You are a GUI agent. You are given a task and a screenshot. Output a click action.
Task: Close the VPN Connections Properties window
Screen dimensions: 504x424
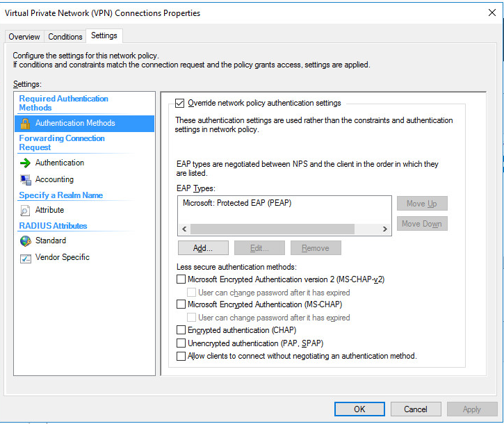tap(493, 13)
